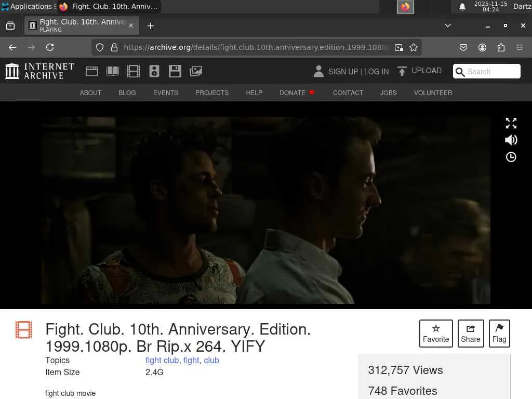The height and width of the screenshot is (399, 532).
Task: Select the Fight Club browser tab
Action: 82,25
